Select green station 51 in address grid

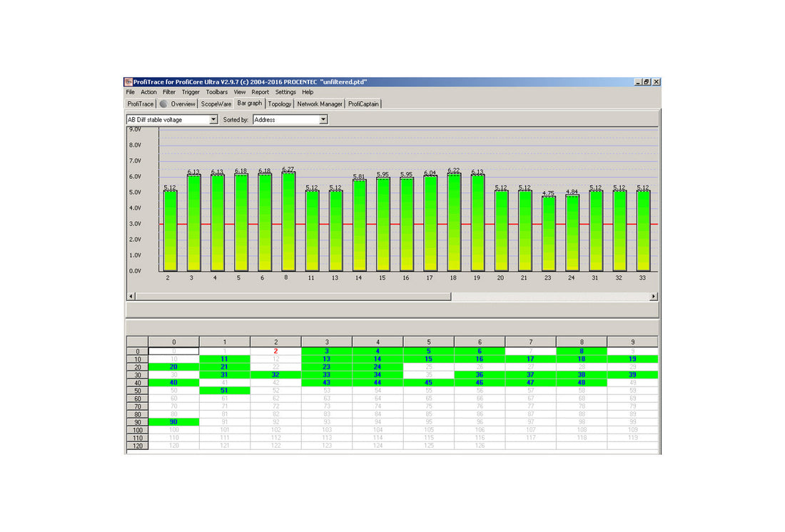(x=225, y=391)
